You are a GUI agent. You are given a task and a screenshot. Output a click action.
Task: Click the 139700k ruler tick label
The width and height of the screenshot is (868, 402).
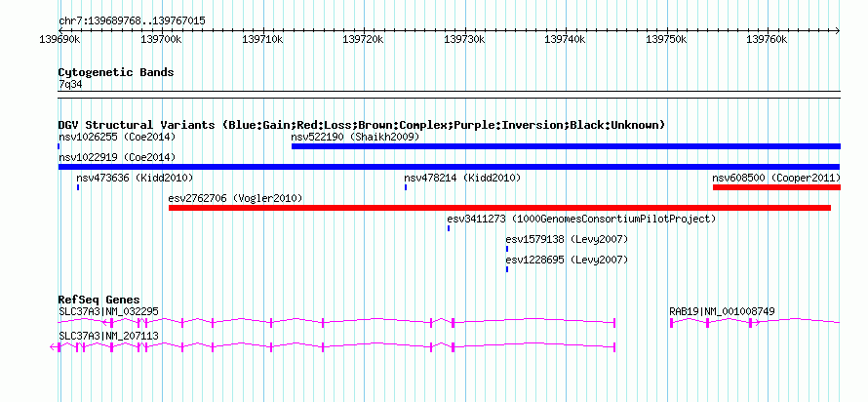tap(161, 40)
